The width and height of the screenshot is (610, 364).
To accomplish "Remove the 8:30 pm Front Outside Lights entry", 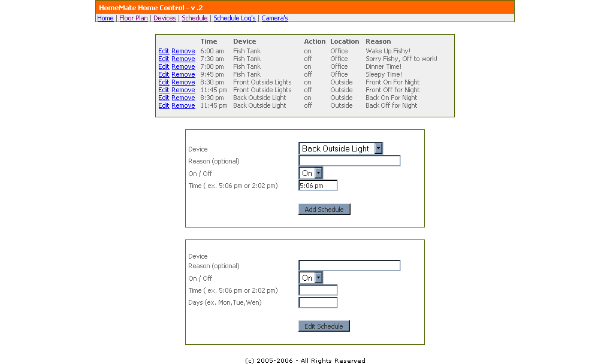I will 183,82.
